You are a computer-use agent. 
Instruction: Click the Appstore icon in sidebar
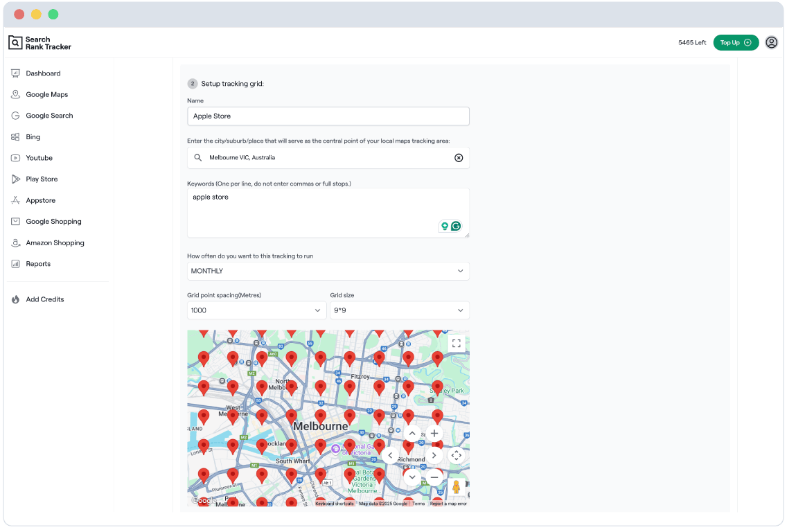point(15,200)
